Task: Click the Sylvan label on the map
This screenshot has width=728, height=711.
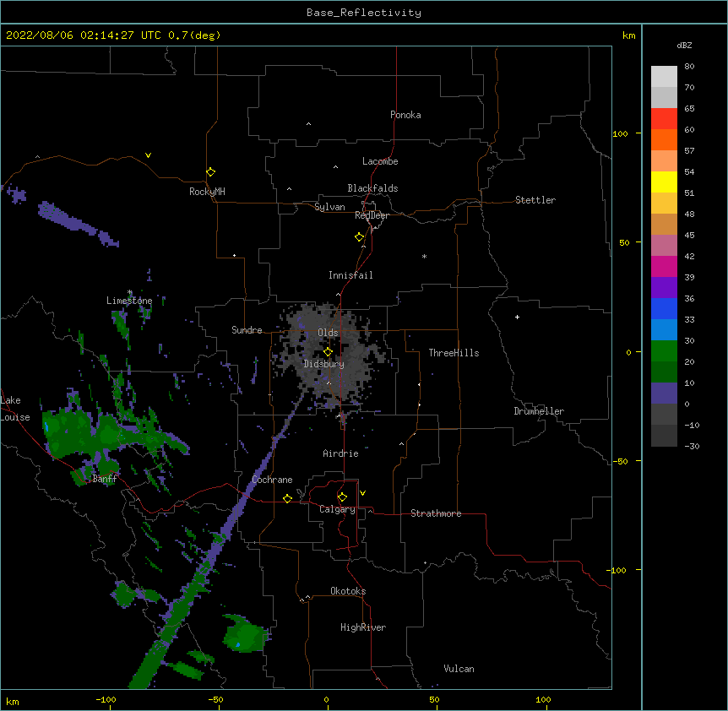Action: click(329, 207)
